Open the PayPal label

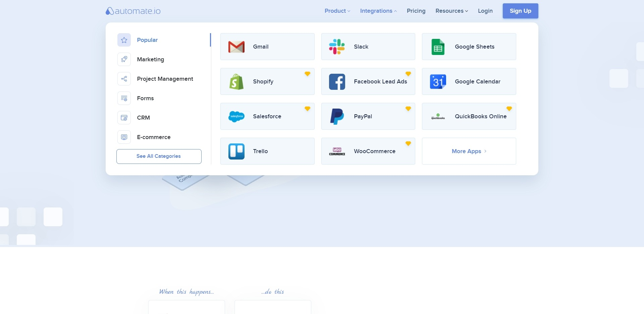coord(363,116)
